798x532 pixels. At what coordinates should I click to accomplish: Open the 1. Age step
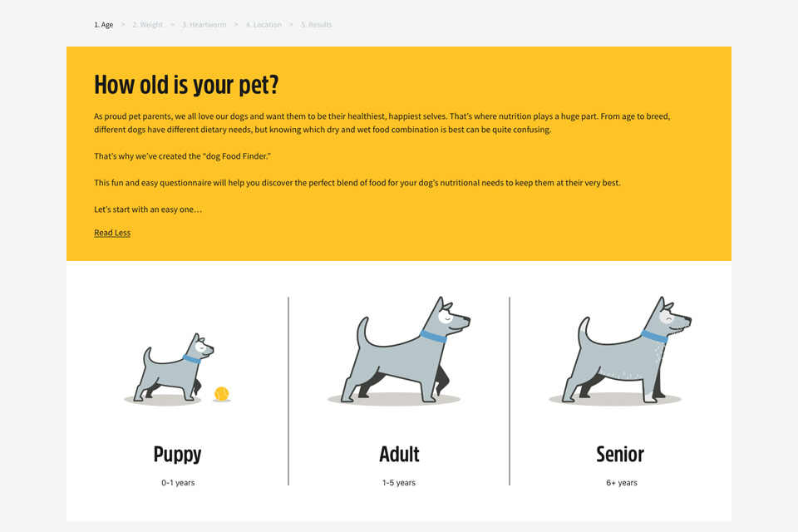click(x=103, y=24)
